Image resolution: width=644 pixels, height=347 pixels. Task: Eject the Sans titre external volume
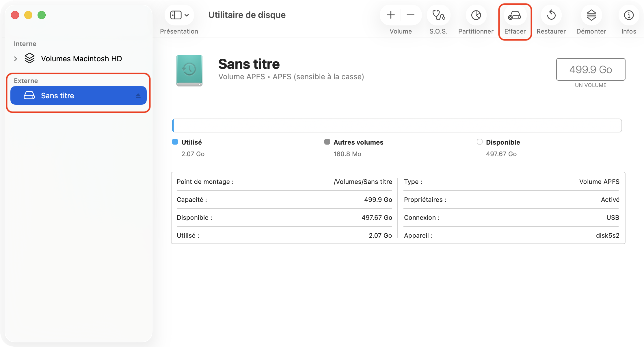tap(138, 95)
